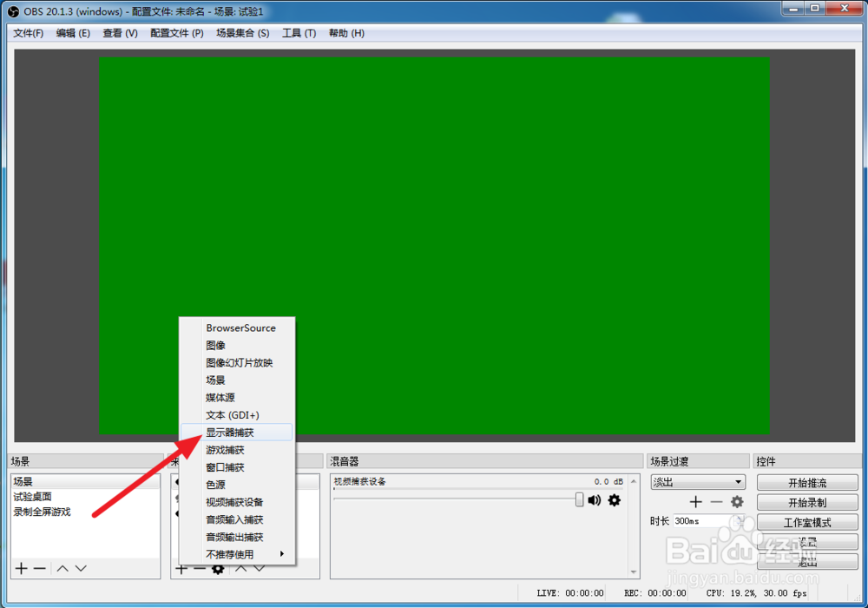Image resolution: width=868 pixels, height=608 pixels.
Task: Adjust the 时长 duration spinner arrows
Action: tap(740, 521)
